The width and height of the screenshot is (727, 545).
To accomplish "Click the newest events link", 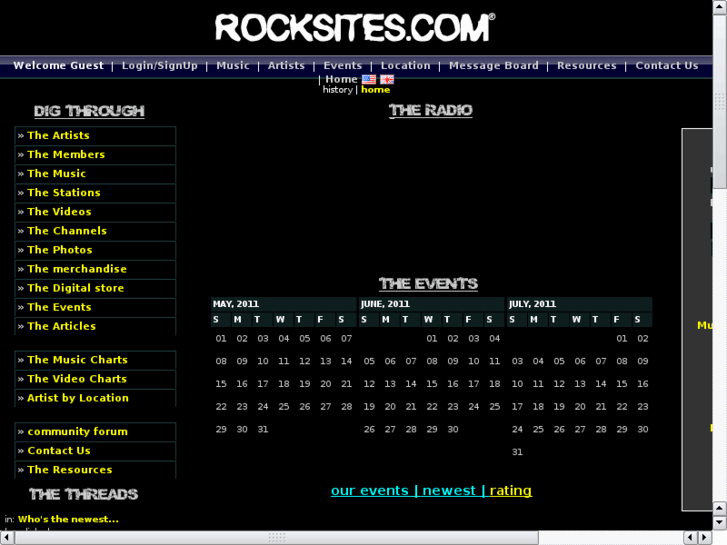I will pos(449,490).
